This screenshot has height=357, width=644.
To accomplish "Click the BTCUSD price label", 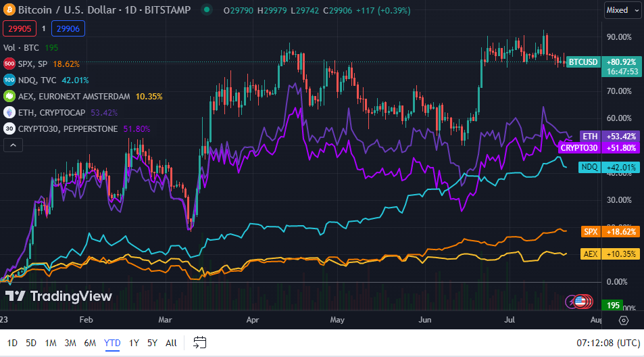I will coord(583,62).
